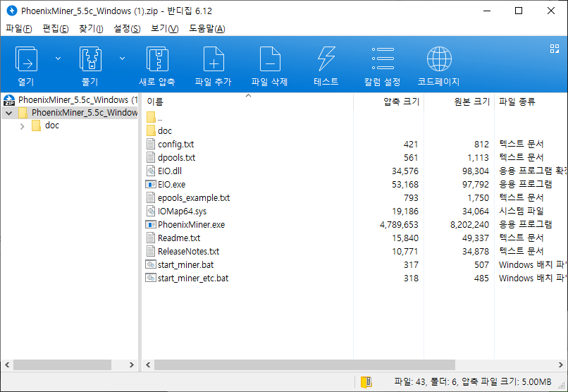Screen dimensions: 568x392
Task: Select the dpools.txt file icon
Action: tap(151, 158)
